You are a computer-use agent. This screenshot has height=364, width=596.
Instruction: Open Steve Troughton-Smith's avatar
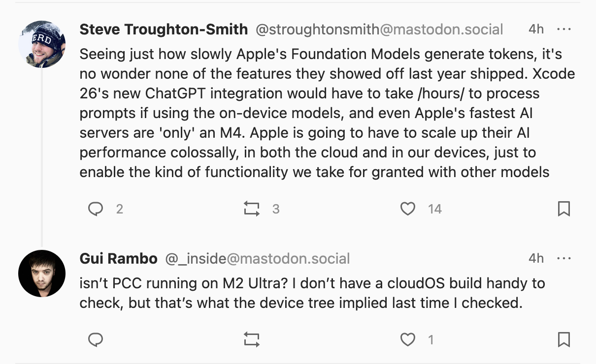coord(42,44)
